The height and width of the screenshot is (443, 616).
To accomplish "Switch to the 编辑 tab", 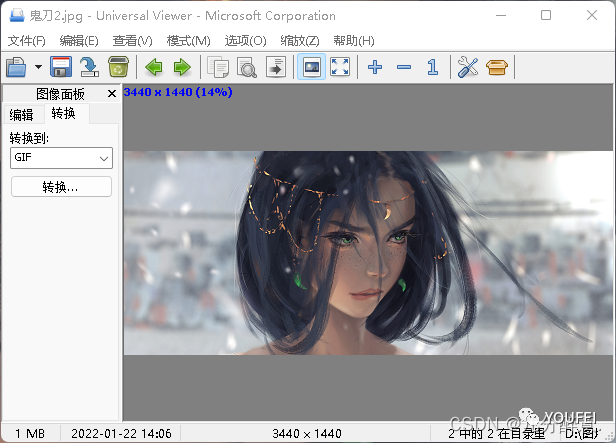I will [x=22, y=115].
